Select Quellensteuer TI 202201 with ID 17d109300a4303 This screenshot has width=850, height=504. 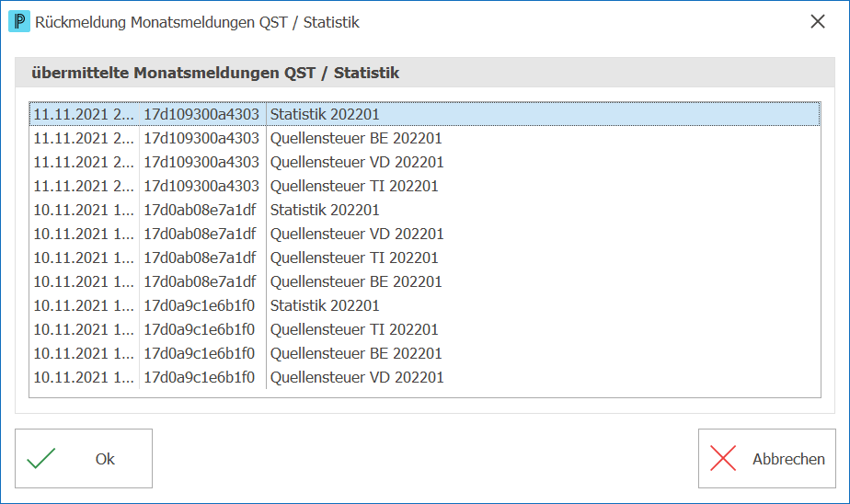tap(424, 186)
